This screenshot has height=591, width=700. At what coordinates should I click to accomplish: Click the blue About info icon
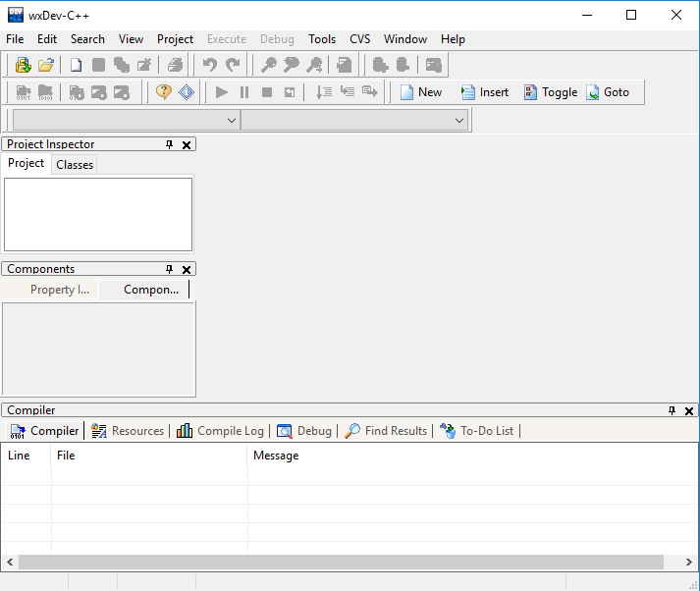(187, 92)
